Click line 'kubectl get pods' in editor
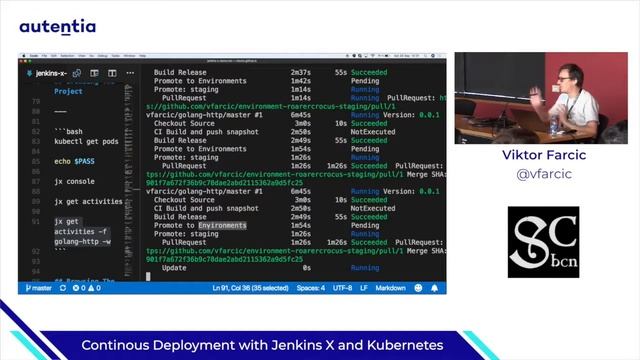The width and height of the screenshot is (640, 360). tap(86, 142)
